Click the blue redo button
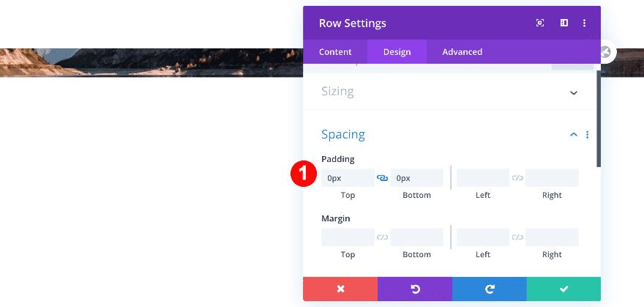644x307 pixels. coord(489,289)
